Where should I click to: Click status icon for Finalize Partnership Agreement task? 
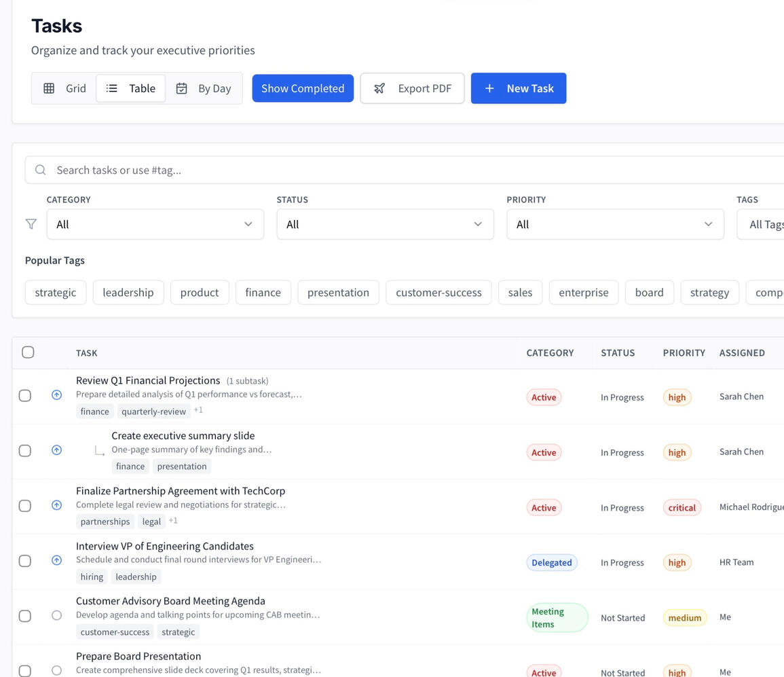pyautogui.click(x=57, y=505)
